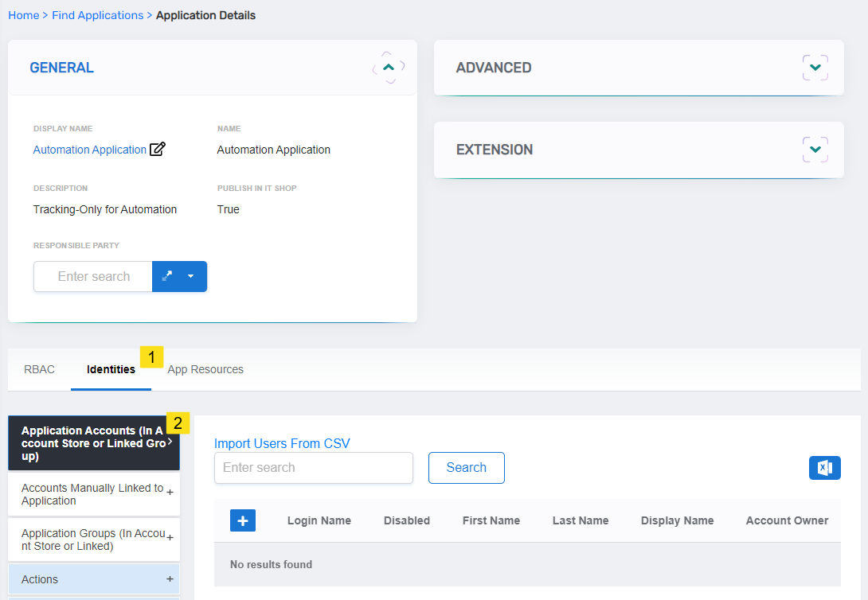This screenshot has width=868, height=600.
Task: Click the Search button
Action: tap(466, 467)
